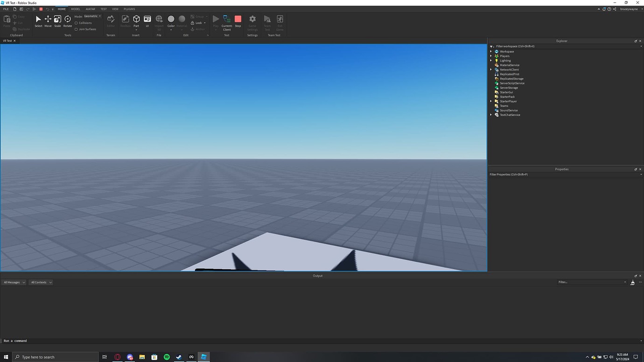Open the Mode dropdown set to Geometric
Viewport: 644px width, 362px height.
pos(91,16)
